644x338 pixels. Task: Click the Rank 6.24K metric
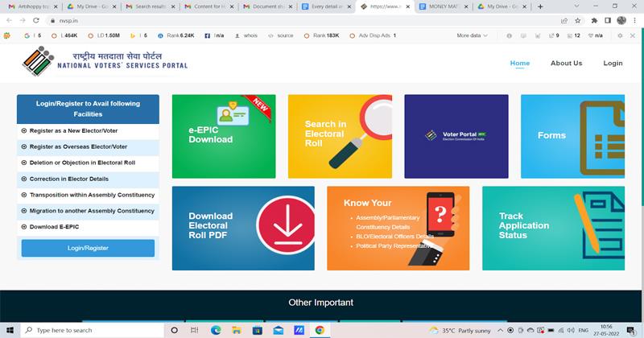pyautogui.click(x=176, y=35)
